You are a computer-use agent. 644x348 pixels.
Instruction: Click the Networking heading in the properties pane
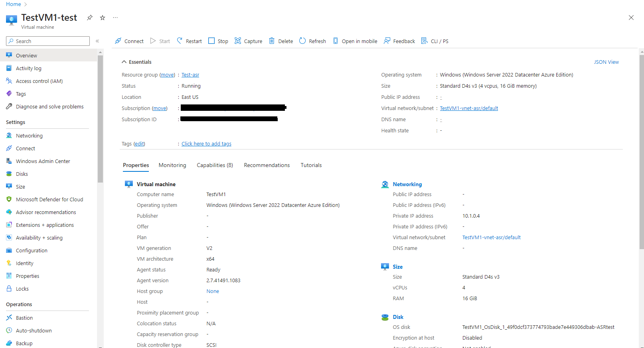click(407, 184)
